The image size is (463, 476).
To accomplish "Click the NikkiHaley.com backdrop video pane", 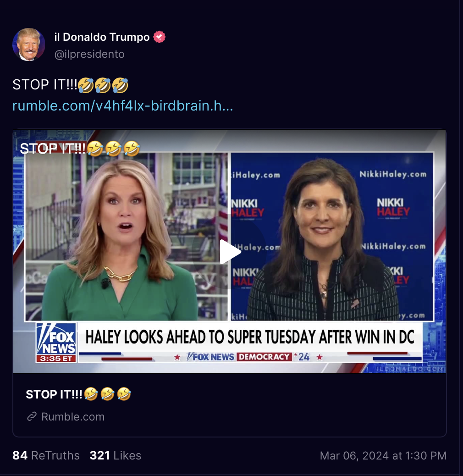I will pos(332,237).
